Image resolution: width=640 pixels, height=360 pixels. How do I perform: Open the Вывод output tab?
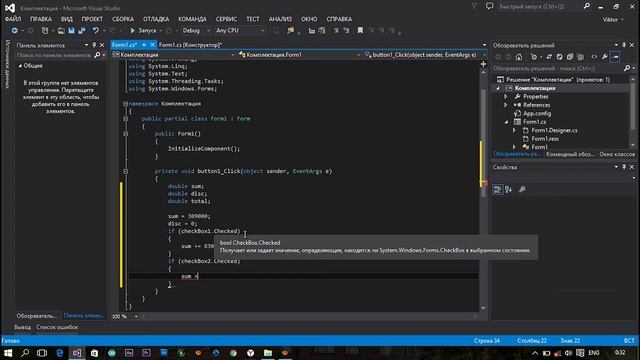pos(22,327)
